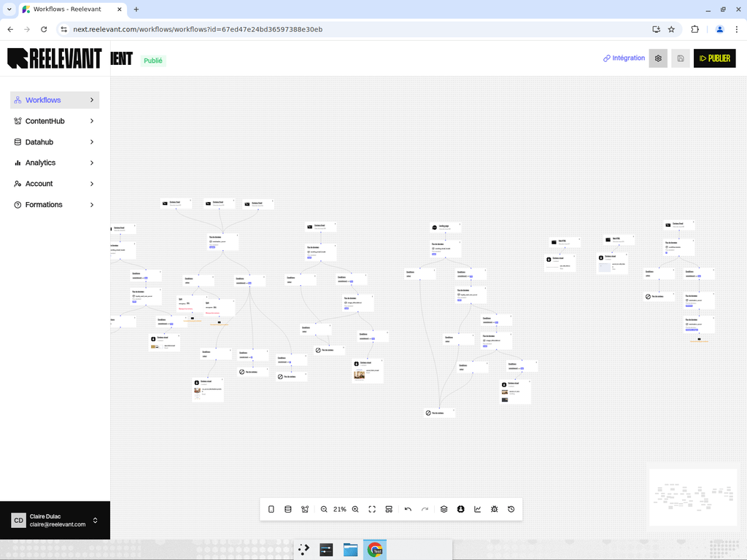Select Account in the sidebar
This screenshot has width=747, height=560.
click(55, 184)
